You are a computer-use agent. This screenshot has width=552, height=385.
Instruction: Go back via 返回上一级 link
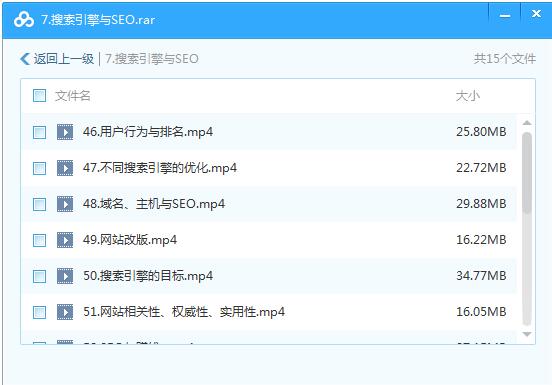[64, 59]
